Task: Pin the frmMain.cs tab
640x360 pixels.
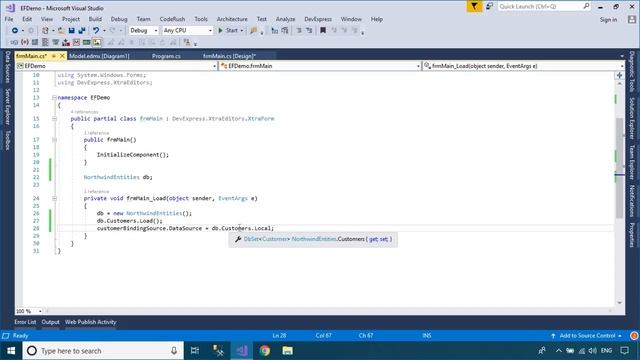Action: point(53,56)
